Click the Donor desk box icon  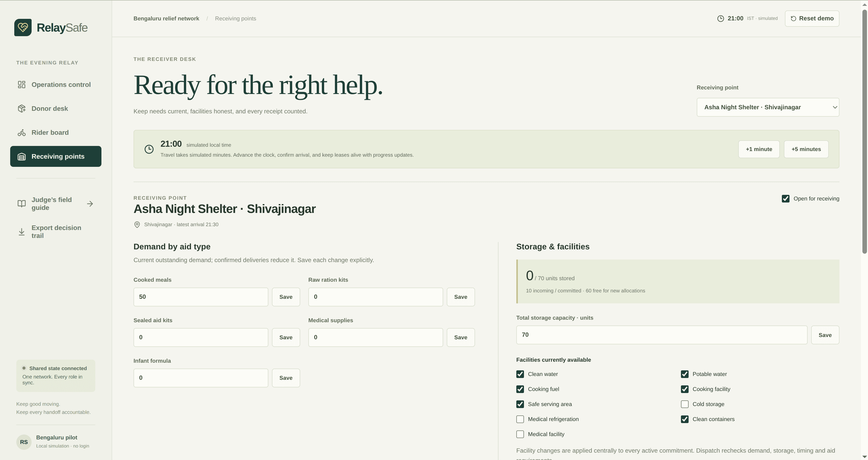(22, 109)
